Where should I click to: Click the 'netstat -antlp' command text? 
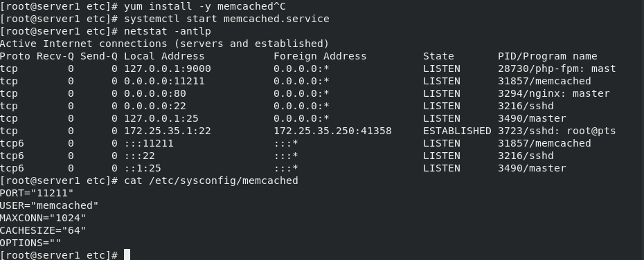[x=168, y=31]
